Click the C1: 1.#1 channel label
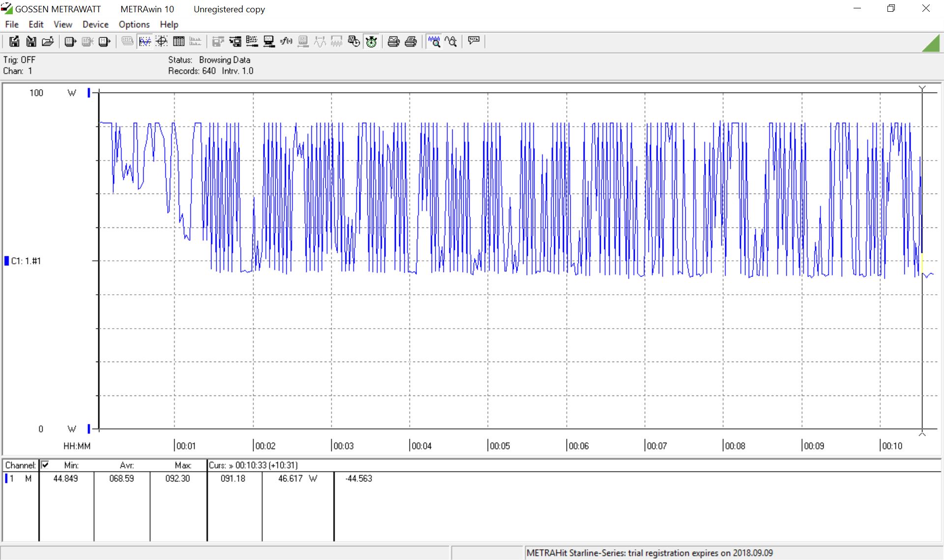 [x=26, y=261]
